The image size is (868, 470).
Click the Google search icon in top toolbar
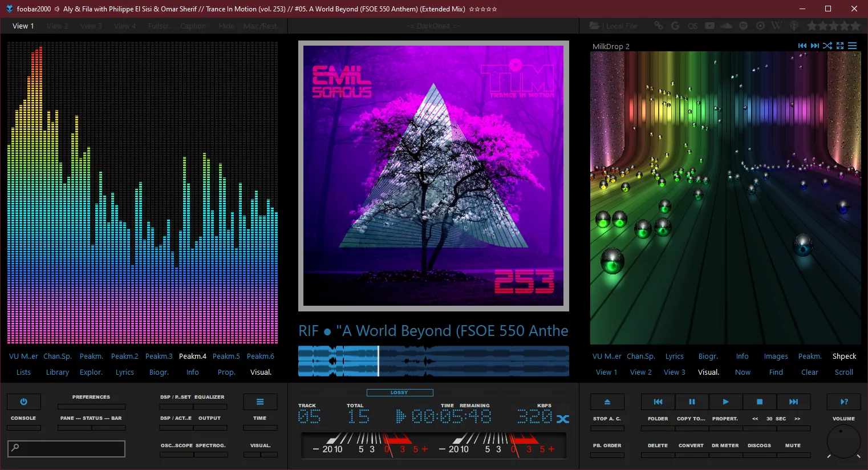[675, 26]
